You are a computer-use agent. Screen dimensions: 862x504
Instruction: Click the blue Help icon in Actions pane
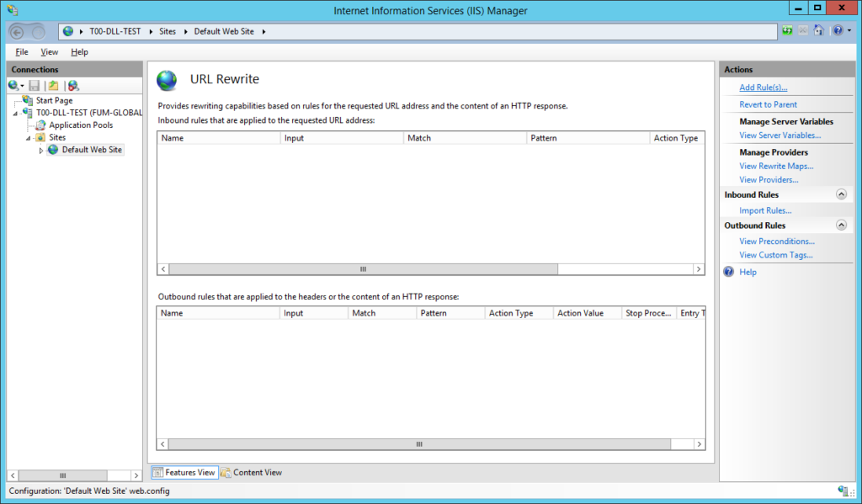[728, 272]
